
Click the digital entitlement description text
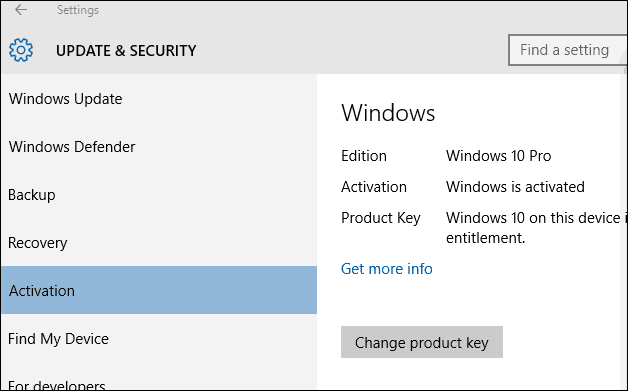[536, 228]
